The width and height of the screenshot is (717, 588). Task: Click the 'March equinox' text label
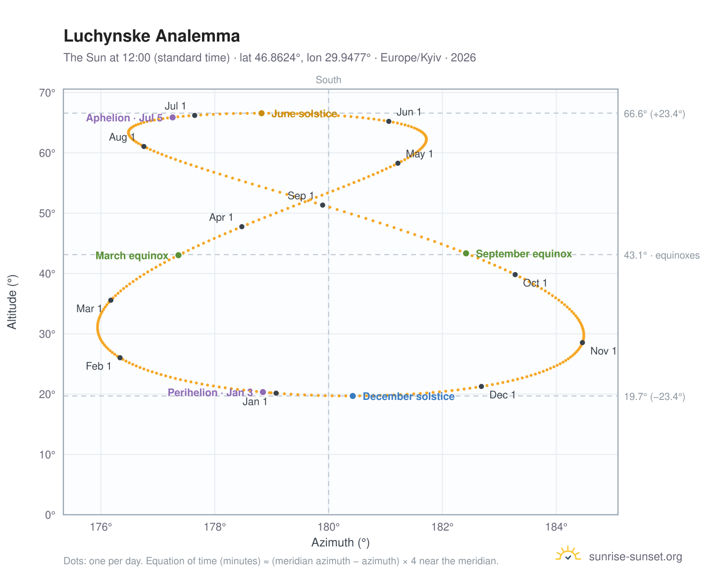pyautogui.click(x=132, y=256)
